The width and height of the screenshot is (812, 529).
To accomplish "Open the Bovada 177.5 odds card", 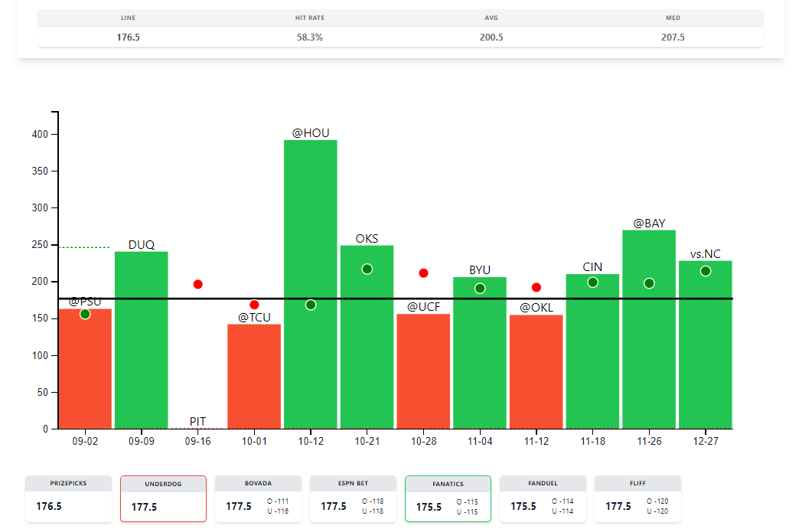I will tap(258, 498).
